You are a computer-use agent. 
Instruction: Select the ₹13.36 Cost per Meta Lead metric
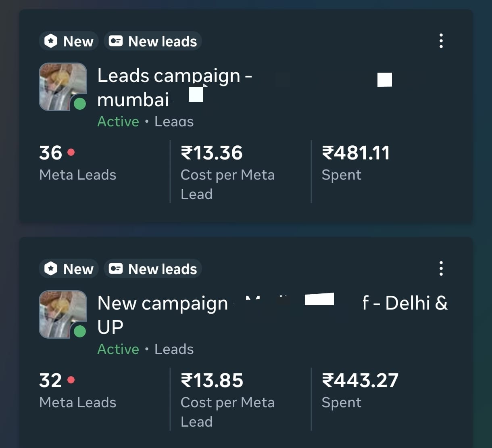coord(212,153)
